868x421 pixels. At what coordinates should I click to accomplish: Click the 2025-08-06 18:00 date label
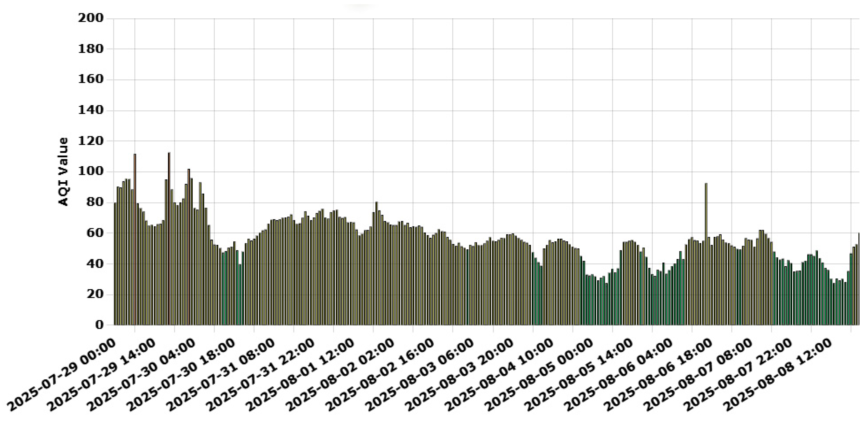[658, 375]
